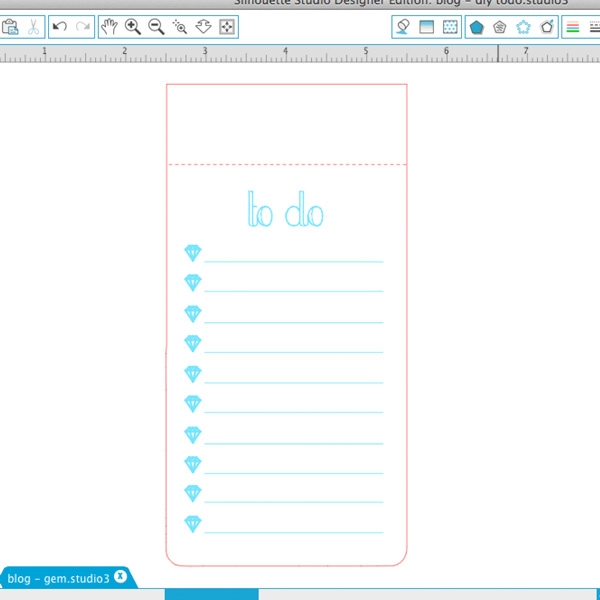Choose the Drag Zoom arrows tool
This screenshot has width=600, height=600.
click(x=203, y=27)
